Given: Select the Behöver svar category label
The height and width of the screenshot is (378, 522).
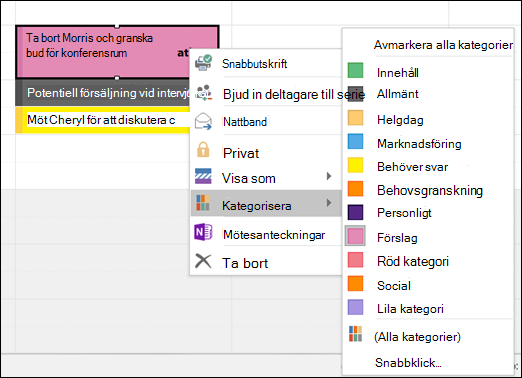Looking at the screenshot, I should (413, 167).
